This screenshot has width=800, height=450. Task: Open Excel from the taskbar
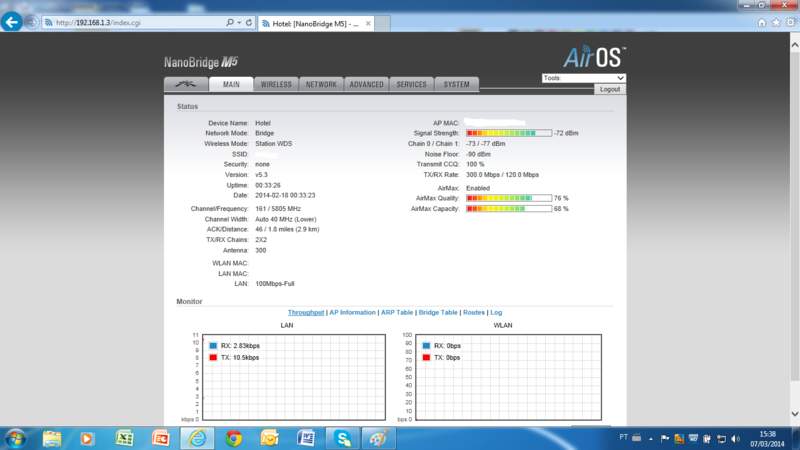click(x=124, y=439)
